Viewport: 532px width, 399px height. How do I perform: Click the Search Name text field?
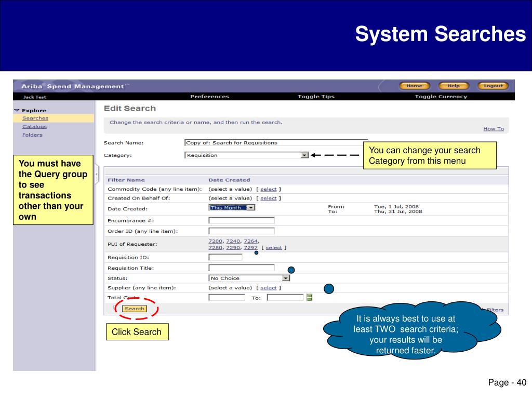pos(276,142)
